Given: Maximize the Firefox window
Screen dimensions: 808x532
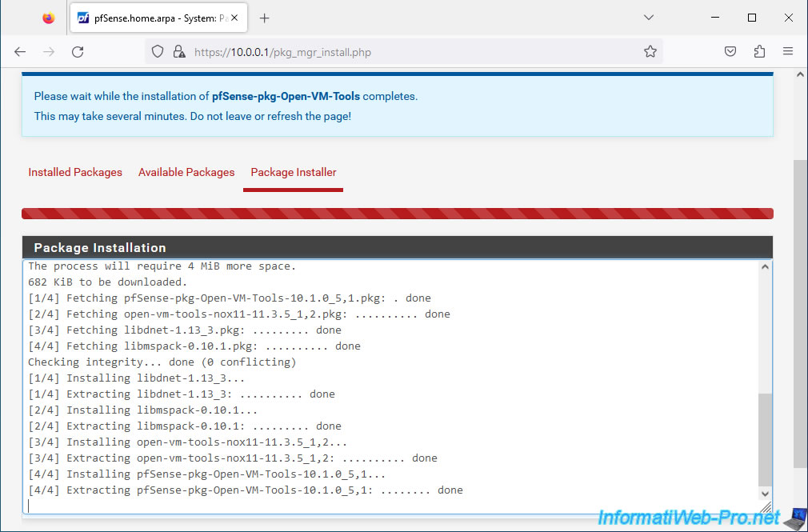Looking at the screenshot, I should pyautogui.click(x=752, y=18).
